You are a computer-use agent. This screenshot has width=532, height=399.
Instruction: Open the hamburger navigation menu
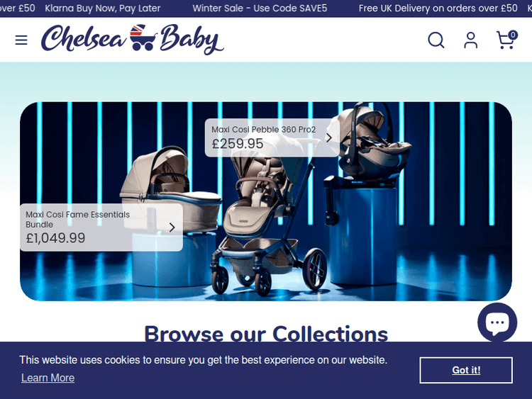pyautogui.click(x=21, y=40)
